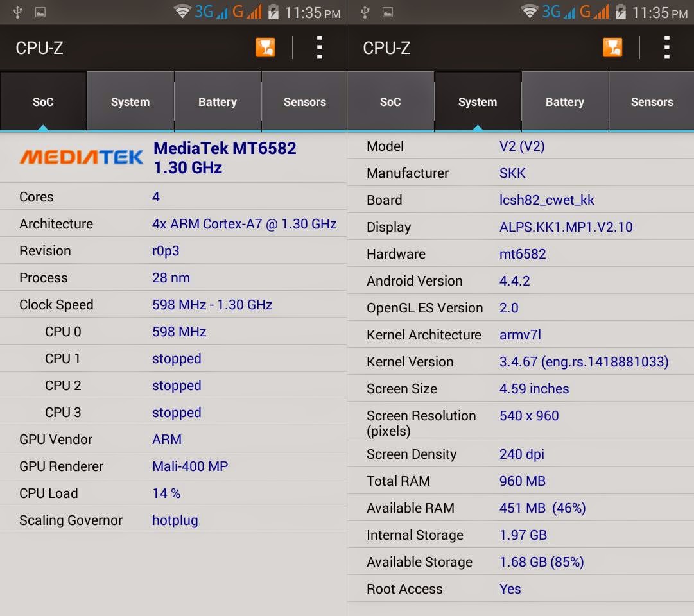This screenshot has width=694, height=616.
Task: Select SoC tab in left screen
Action: coord(43,102)
